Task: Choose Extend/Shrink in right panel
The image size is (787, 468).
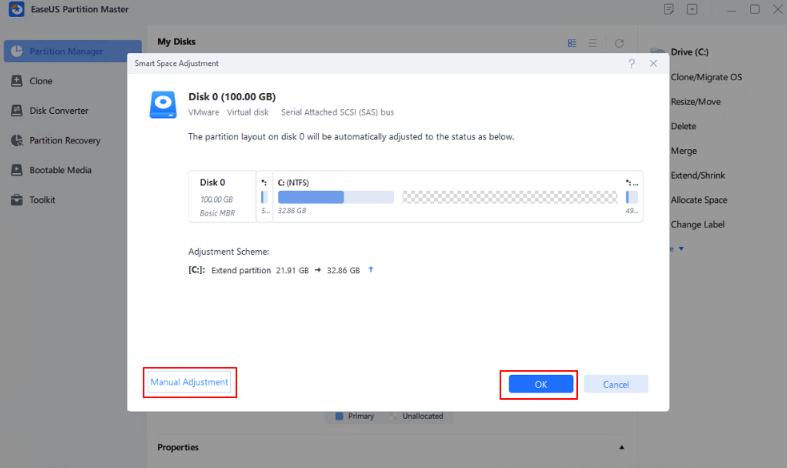Action: click(x=698, y=175)
